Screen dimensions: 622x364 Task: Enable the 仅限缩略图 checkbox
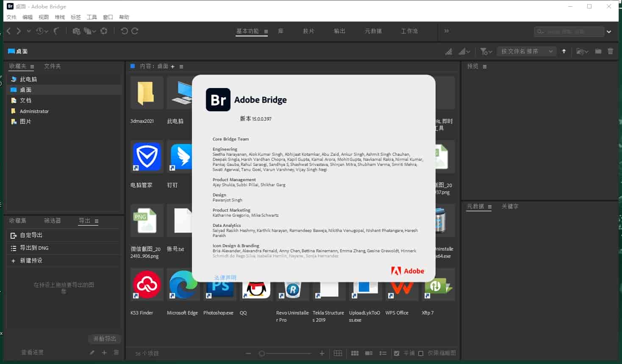(421, 353)
